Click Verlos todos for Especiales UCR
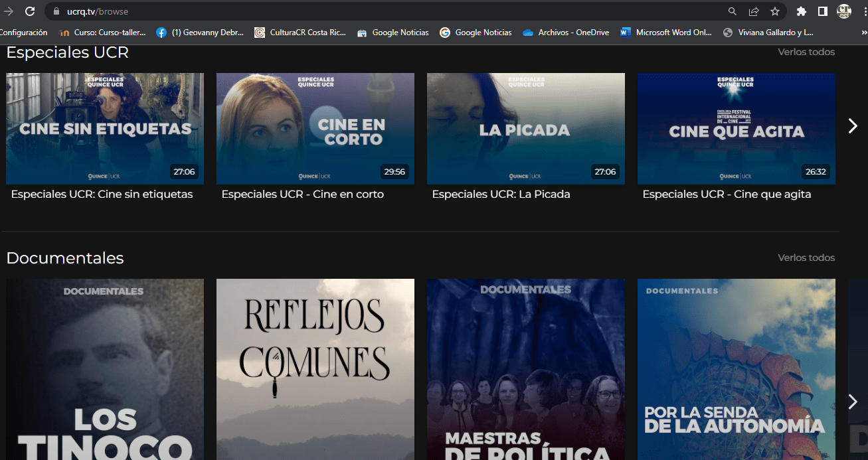Image resolution: width=868 pixels, height=460 pixels. pos(806,52)
